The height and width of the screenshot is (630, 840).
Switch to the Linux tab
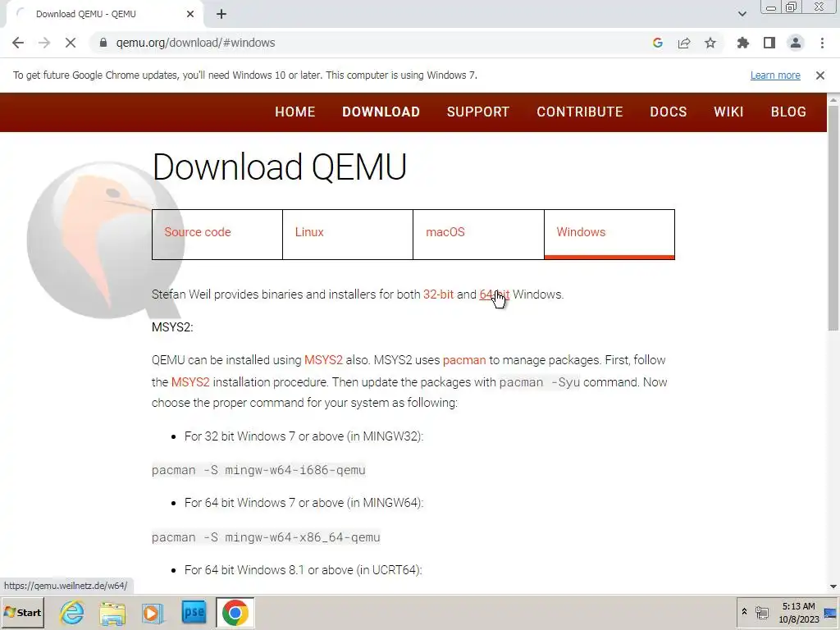click(348, 235)
